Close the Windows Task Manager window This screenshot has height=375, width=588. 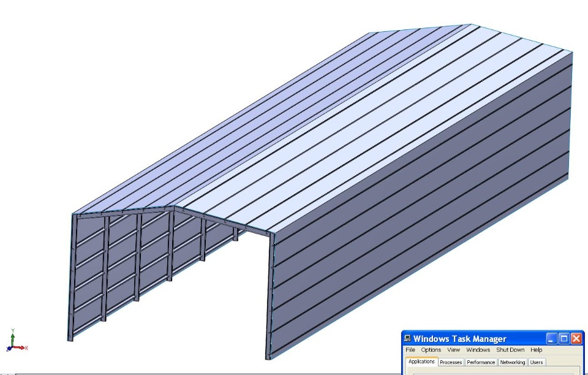pyautogui.click(x=576, y=339)
